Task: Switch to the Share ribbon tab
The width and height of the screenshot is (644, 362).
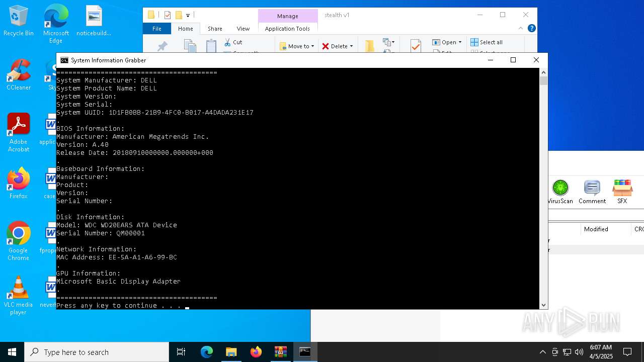Action: click(x=215, y=29)
